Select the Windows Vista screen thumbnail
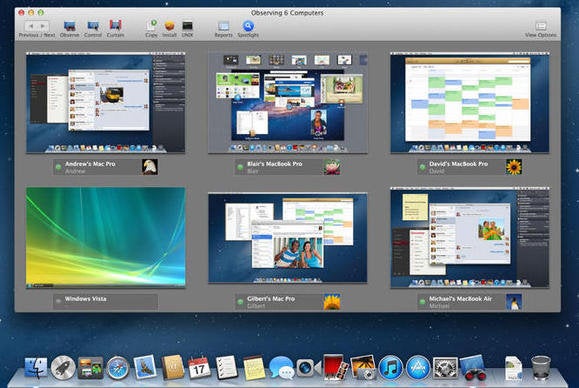 pyautogui.click(x=106, y=238)
